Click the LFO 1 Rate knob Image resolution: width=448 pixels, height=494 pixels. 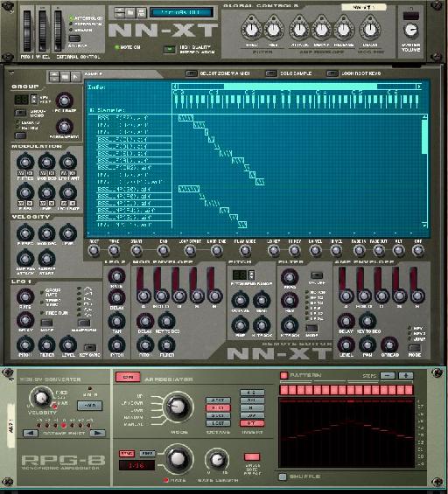[x=25, y=296]
